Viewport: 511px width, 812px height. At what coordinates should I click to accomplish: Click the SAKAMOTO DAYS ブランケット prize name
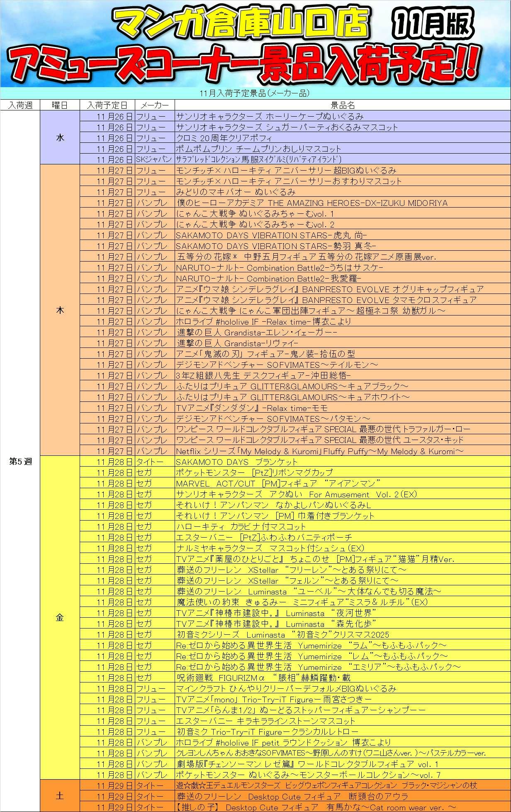pyautogui.click(x=236, y=462)
